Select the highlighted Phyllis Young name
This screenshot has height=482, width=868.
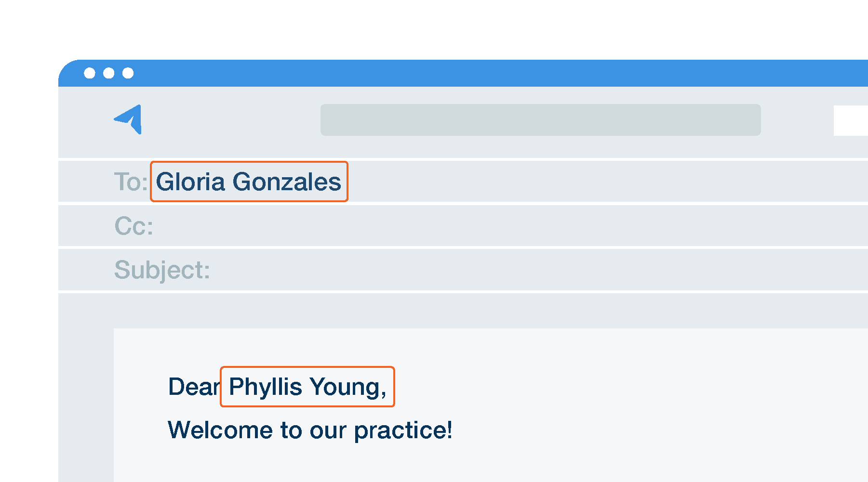pos(307,387)
